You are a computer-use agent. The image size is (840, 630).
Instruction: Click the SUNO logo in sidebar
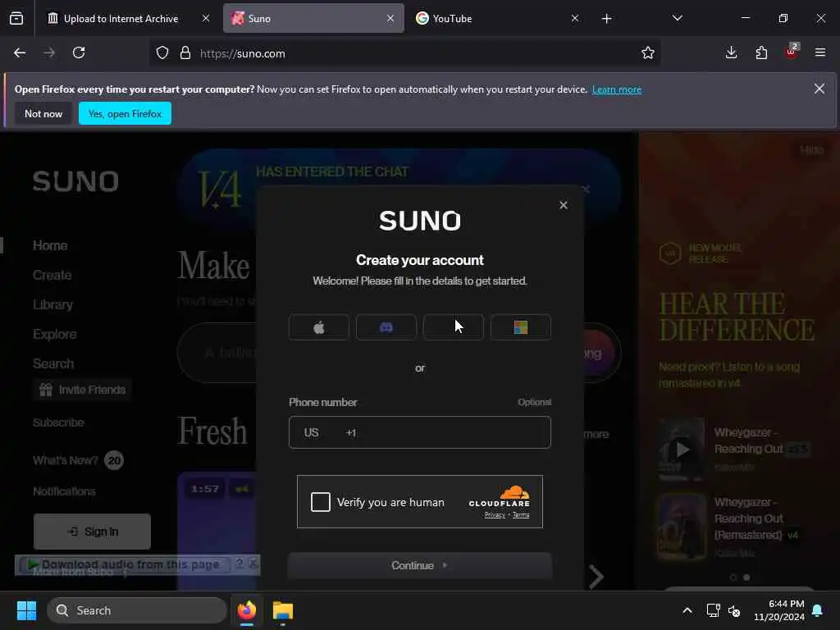coord(75,181)
